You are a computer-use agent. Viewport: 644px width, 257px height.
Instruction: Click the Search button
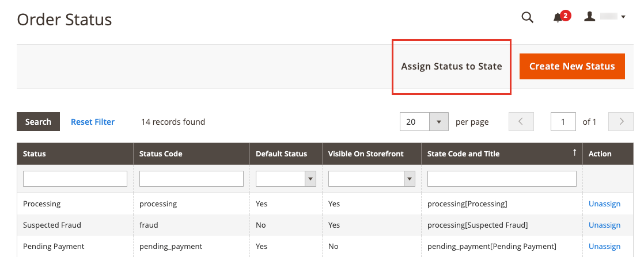pos(38,122)
